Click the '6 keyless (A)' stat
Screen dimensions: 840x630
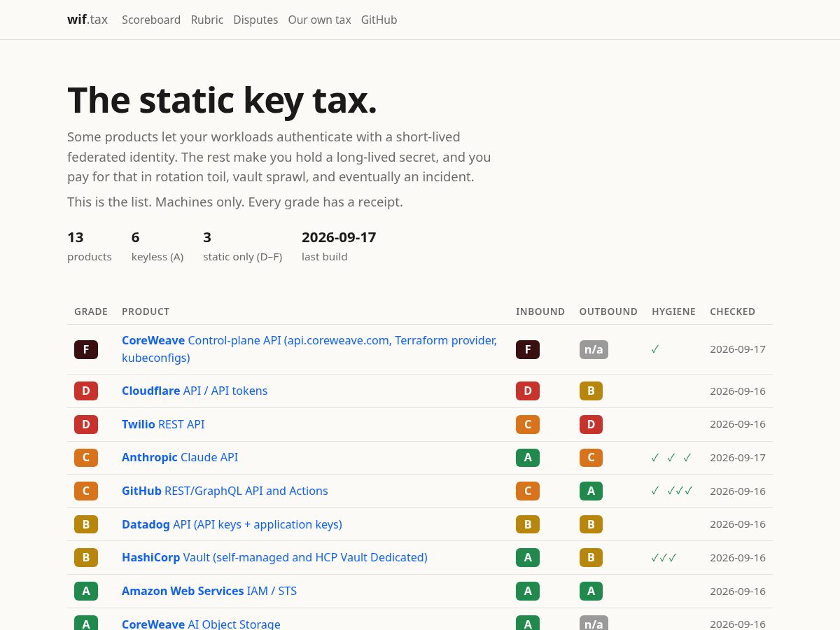pos(157,246)
